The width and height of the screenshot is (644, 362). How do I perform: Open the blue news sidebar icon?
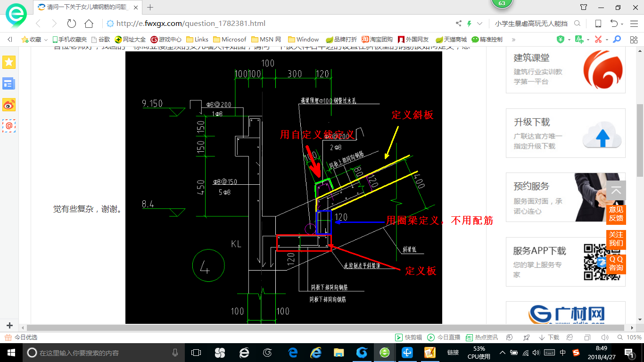tap(9, 83)
